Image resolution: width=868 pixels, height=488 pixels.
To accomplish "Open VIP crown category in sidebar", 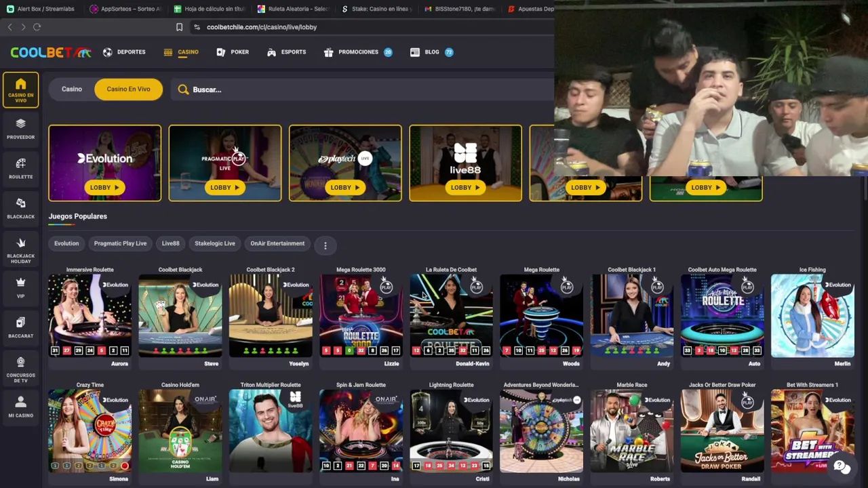I will coord(20,288).
